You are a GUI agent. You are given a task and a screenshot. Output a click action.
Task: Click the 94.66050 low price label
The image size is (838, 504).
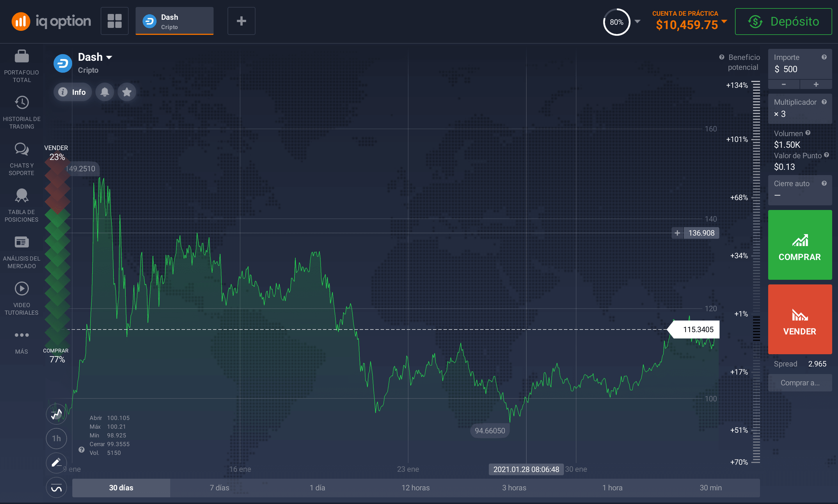[x=490, y=431]
